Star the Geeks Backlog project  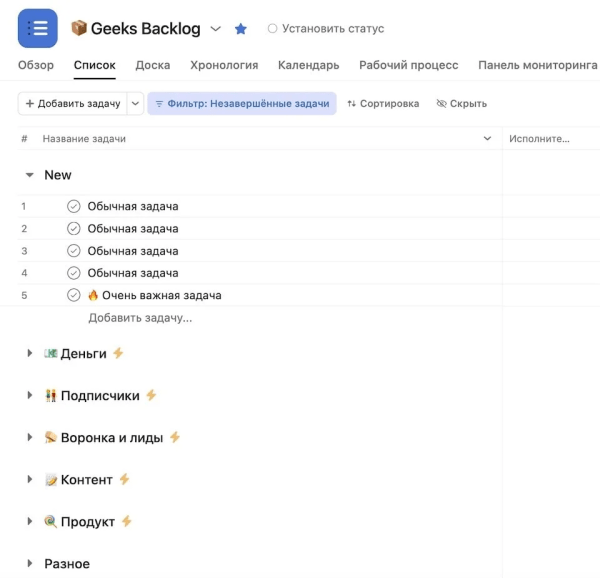click(x=241, y=29)
